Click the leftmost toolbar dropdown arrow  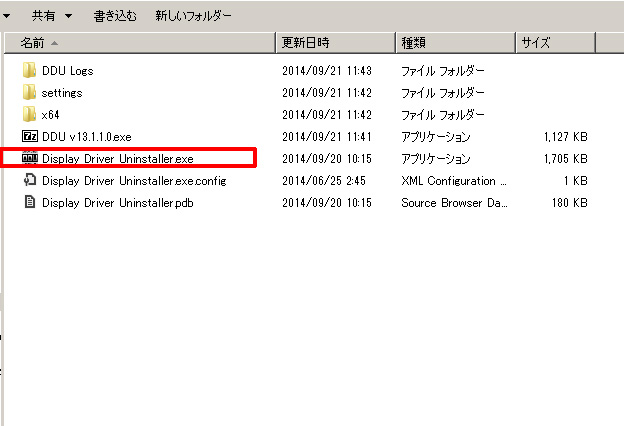click(6, 16)
